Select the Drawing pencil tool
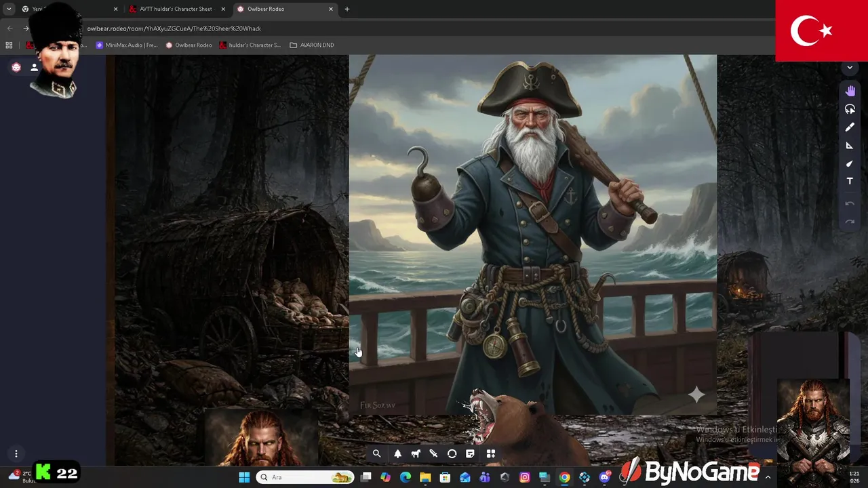The height and width of the screenshot is (488, 868). point(850,127)
